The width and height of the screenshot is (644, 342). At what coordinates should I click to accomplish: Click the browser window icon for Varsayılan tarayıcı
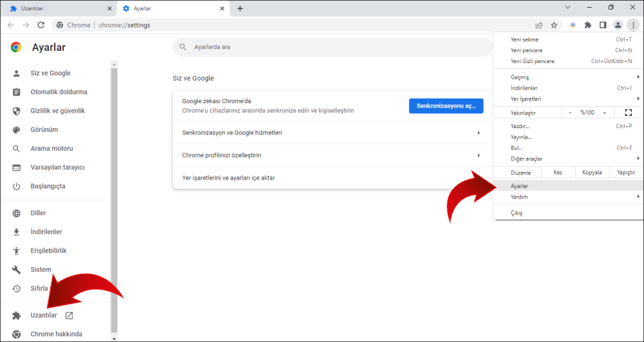17,167
